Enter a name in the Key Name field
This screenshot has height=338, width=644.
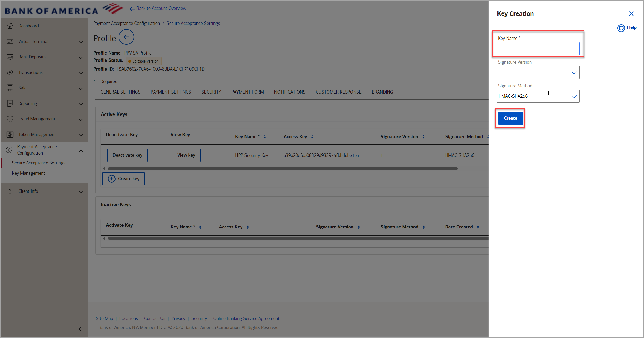click(x=538, y=48)
